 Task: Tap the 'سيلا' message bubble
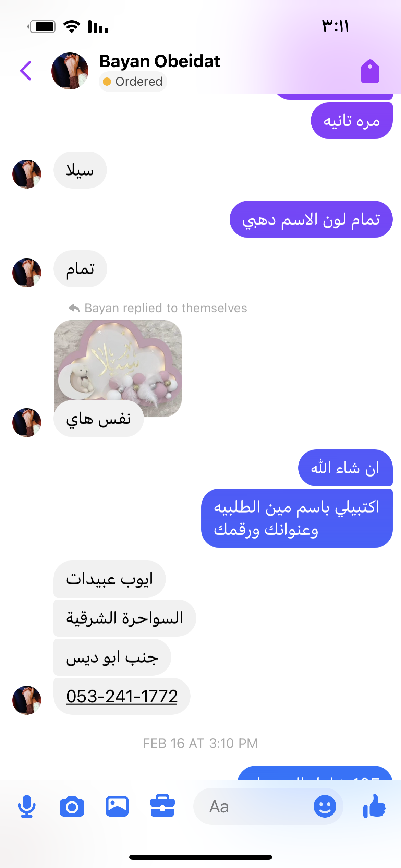80,170
